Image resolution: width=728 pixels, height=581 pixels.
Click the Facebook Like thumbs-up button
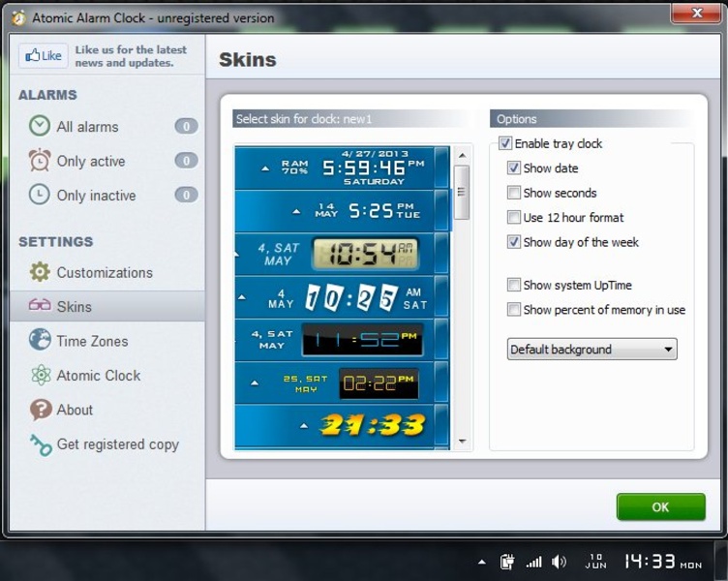44,56
